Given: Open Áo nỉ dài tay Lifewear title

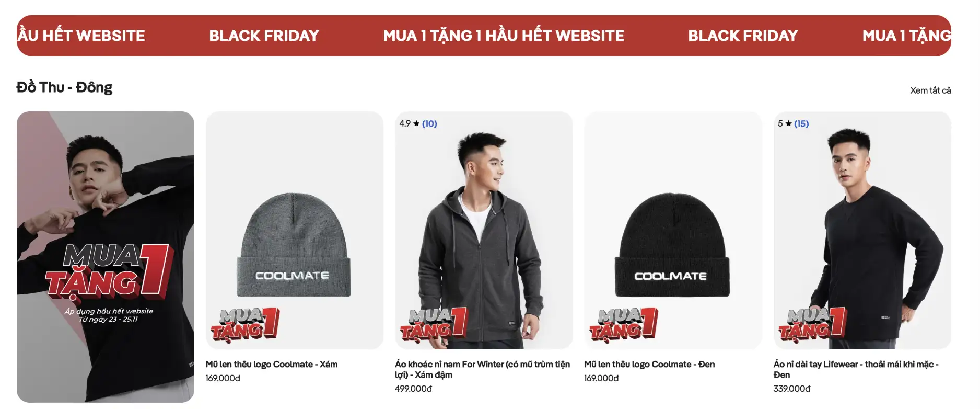Looking at the screenshot, I should tap(856, 369).
